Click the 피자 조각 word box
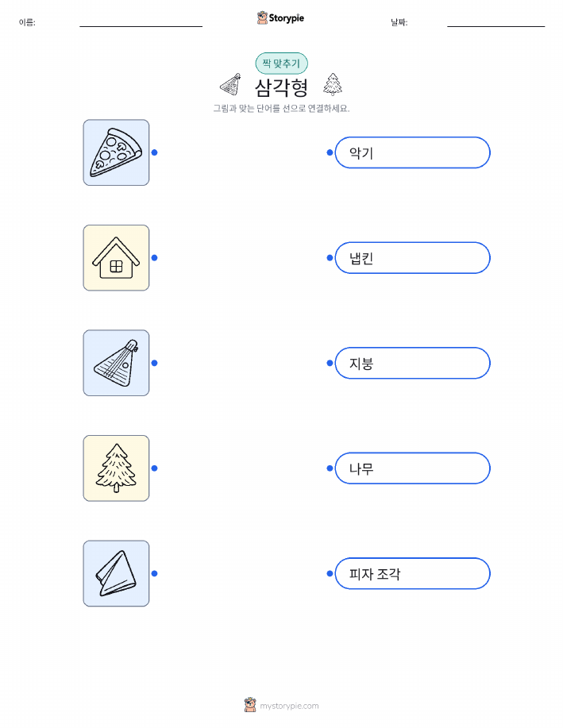 pos(412,573)
